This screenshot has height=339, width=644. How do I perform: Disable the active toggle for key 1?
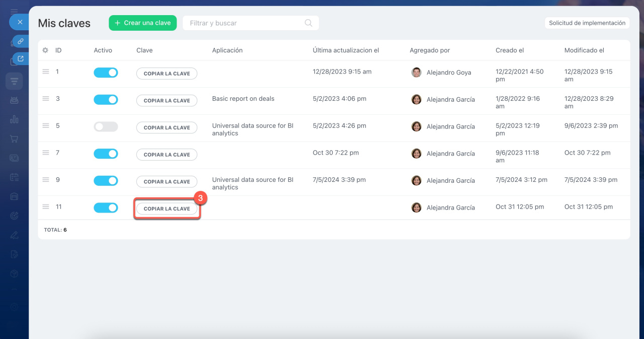106,73
